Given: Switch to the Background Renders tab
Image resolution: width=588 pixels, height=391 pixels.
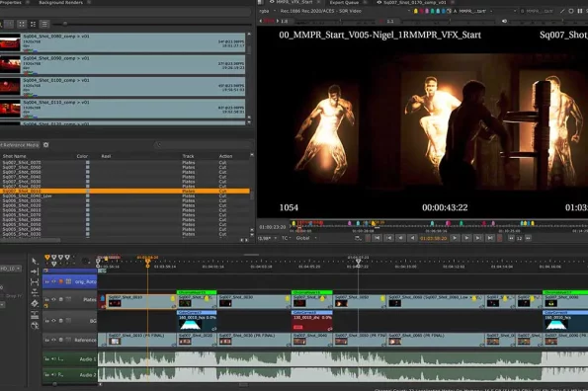Looking at the screenshot, I should (x=61, y=2).
